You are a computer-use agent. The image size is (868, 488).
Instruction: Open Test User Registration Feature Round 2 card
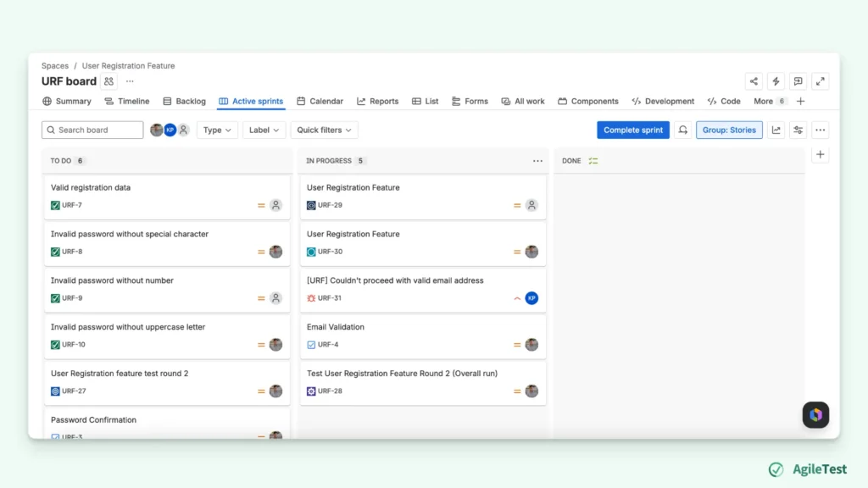423,383
